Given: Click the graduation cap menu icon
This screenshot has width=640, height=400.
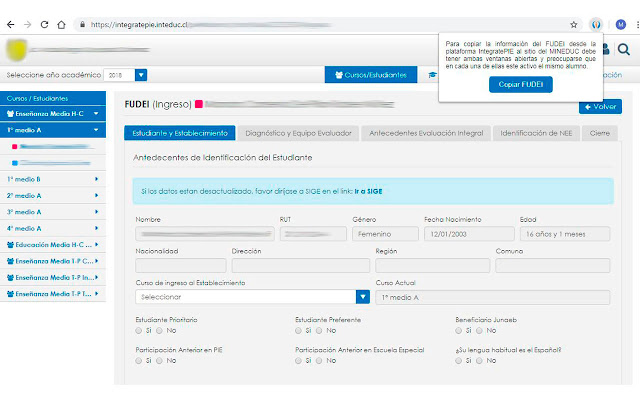Looking at the screenshot, I should pos(432,75).
